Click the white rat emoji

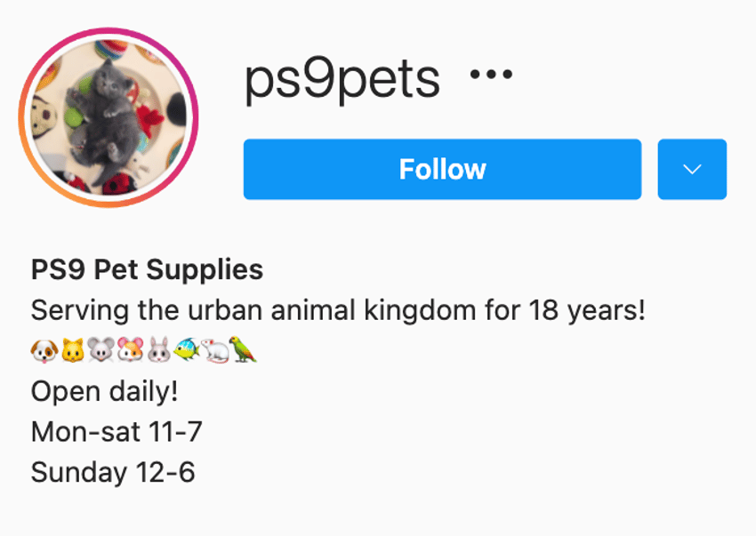[215, 350]
